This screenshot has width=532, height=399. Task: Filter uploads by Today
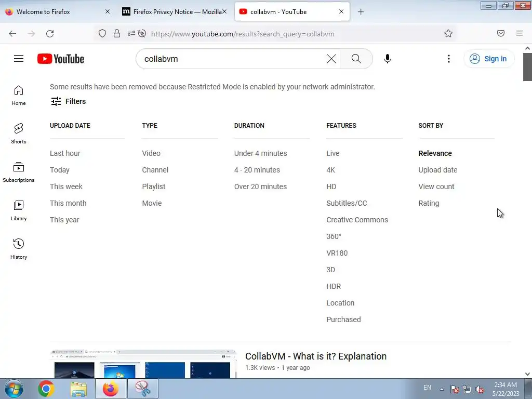click(60, 170)
